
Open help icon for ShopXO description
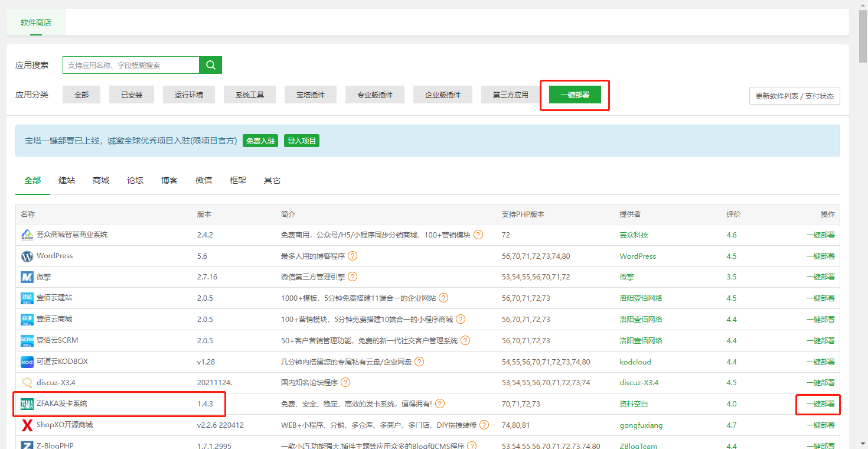[484, 425]
